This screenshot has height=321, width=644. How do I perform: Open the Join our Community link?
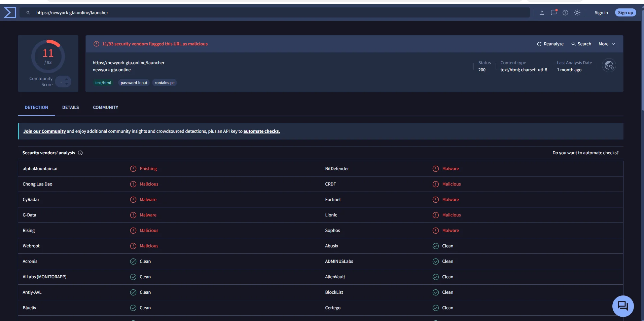pos(44,131)
